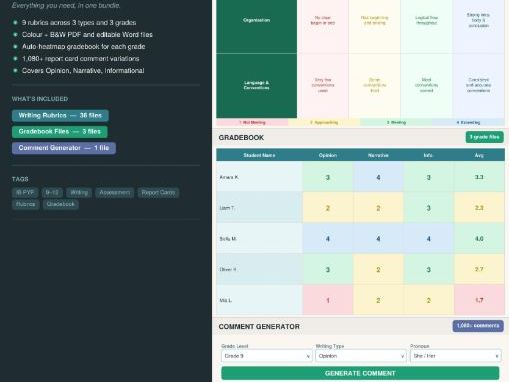Click the Gradebook Files 3 files badge
The height and width of the screenshot is (382, 509).
[x=60, y=132]
